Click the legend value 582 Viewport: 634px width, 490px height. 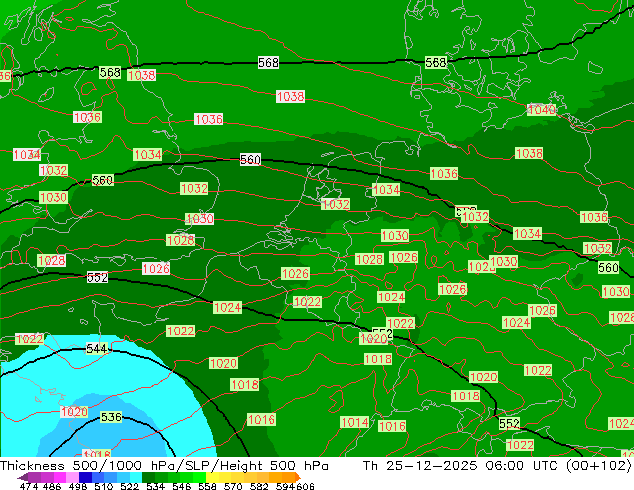(x=259, y=486)
